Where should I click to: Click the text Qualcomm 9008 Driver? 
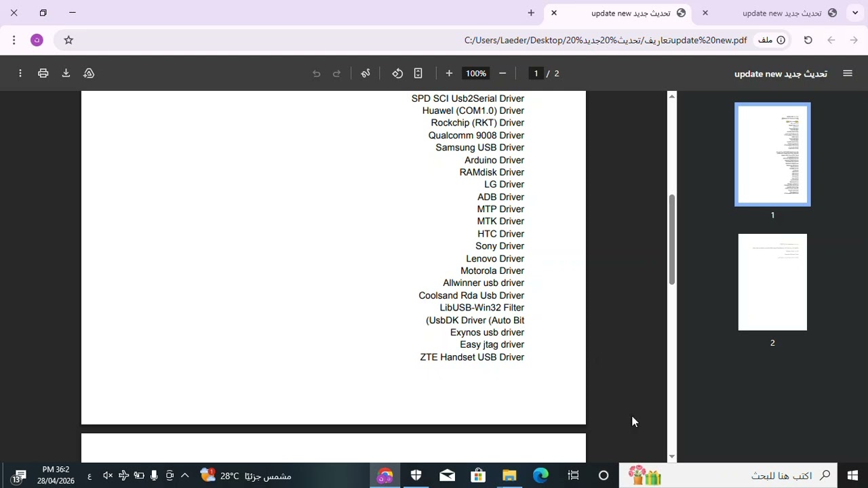pos(476,136)
